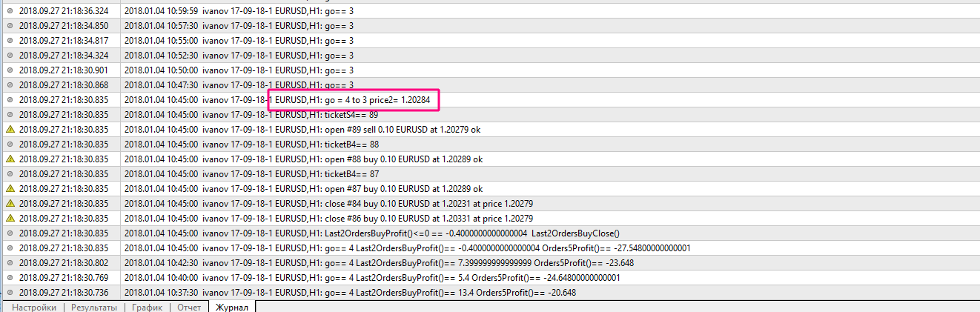Click timestamp 2018.09.27 21:18:34.850
This screenshot has height=312, width=980.
click(x=63, y=26)
